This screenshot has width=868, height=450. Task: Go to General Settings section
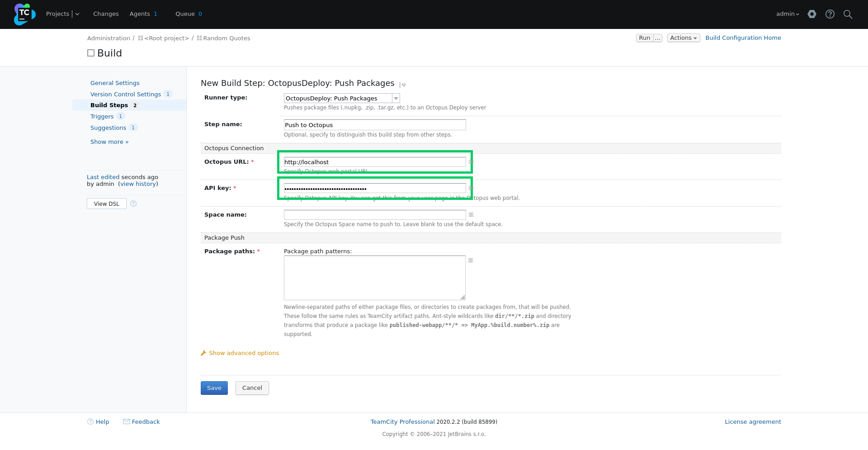[115, 83]
